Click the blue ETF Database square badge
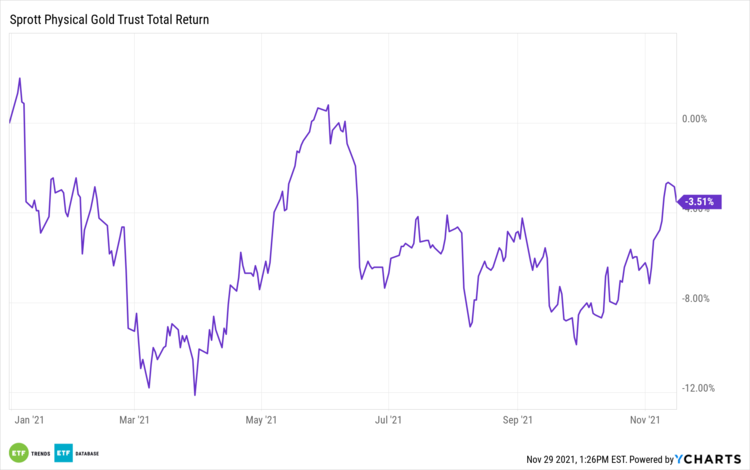 point(64,452)
